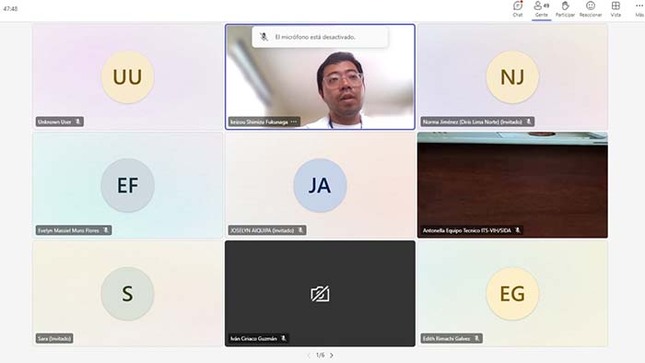The image size is (645, 363).
Task: Click Antonella Equipo Tecnico video tile
Action: [x=512, y=185]
